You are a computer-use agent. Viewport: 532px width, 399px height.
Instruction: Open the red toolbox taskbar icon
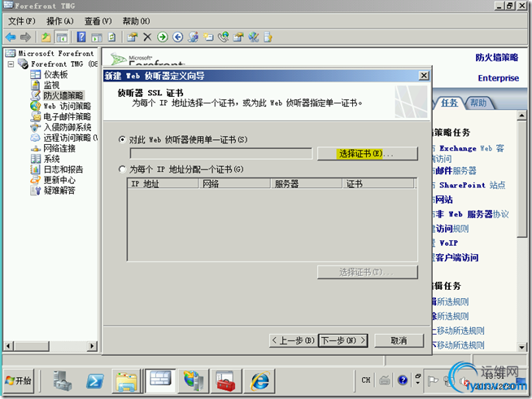(225, 380)
